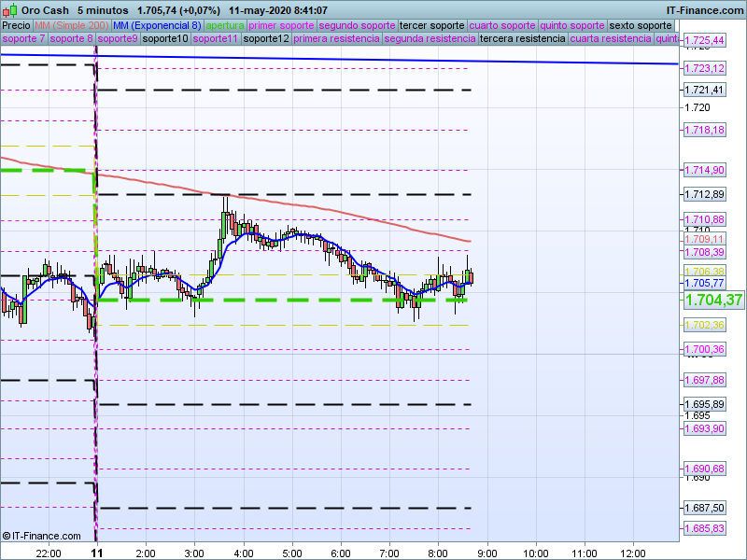
Task: Click the green 1.704,37 current price tag
Action: tap(713, 301)
